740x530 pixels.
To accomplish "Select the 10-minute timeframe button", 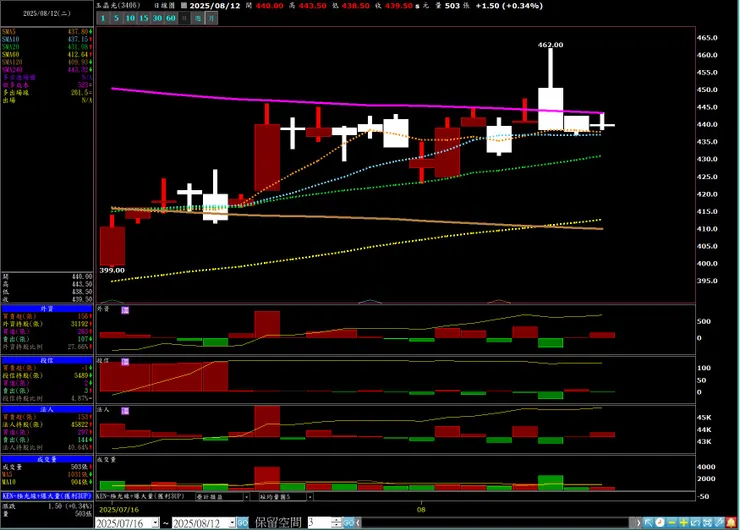I will point(130,18).
